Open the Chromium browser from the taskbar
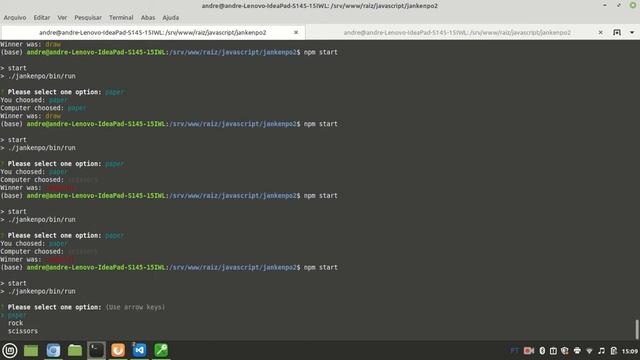The width and height of the screenshot is (640, 360). [x=53, y=350]
